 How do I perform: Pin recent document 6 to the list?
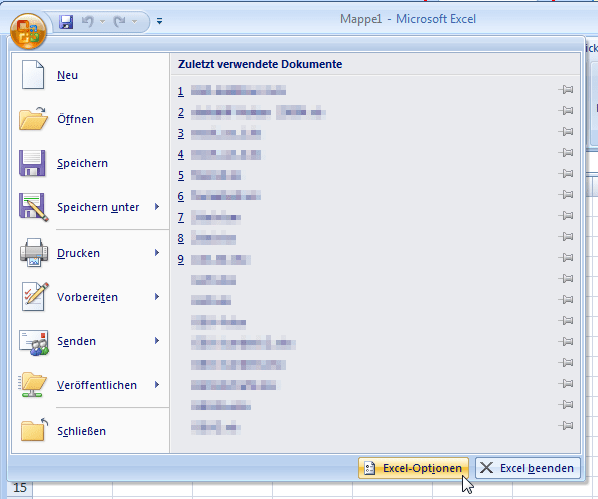(566, 195)
